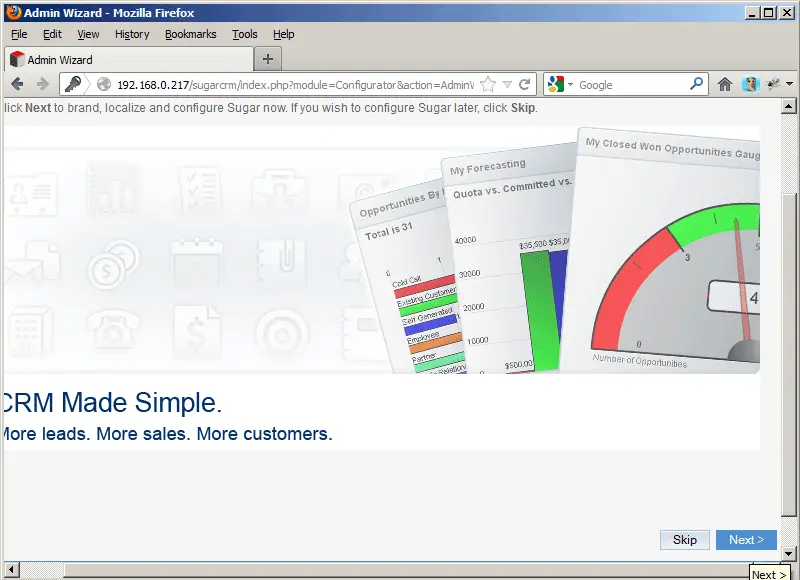Screen dimensions: 800x580
Task: Open the Tools menu
Action: [x=245, y=34]
